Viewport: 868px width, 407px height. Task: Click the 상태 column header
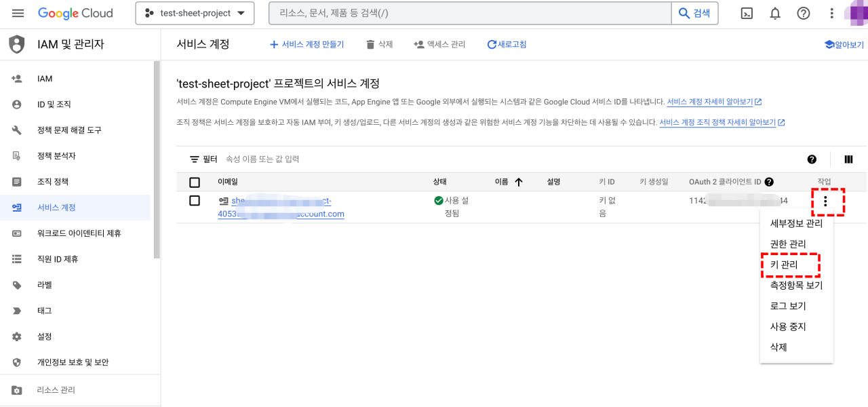[x=440, y=182]
